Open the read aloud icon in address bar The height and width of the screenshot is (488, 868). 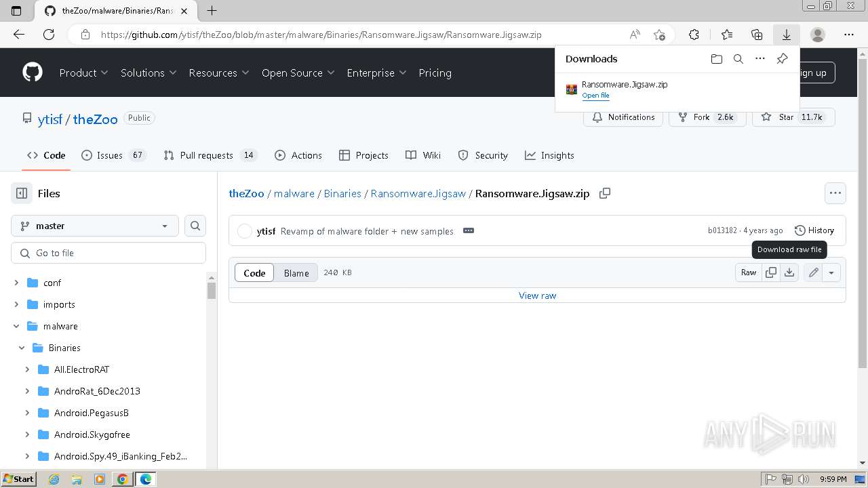tap(635, 35)
